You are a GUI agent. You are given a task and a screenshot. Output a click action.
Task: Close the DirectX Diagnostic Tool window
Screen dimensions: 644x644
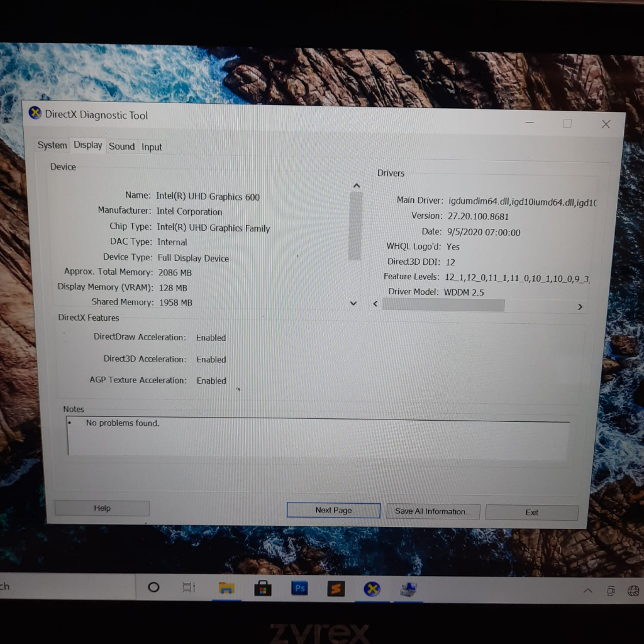click(606, 124)
